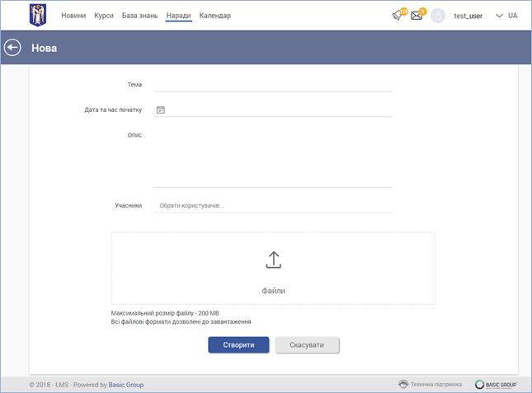Follow the Basic Group footer link
532x393 pixels.
(126, 384)
